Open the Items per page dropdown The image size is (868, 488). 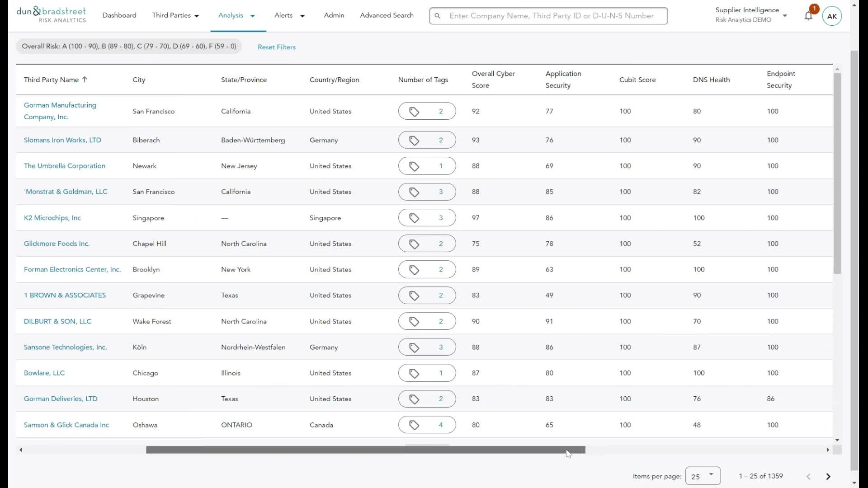tap(703, 476)
